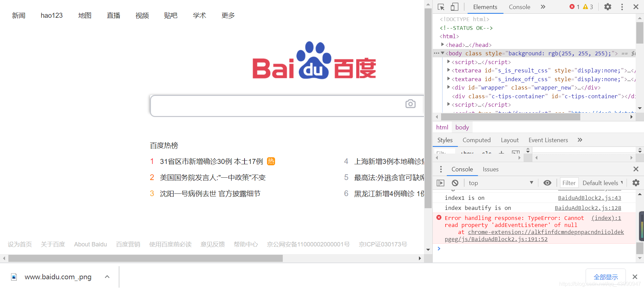The width and height of the screenshot is (644, 290).
Task: Open the 贴吧 navigation link
Action: (171, 15)
